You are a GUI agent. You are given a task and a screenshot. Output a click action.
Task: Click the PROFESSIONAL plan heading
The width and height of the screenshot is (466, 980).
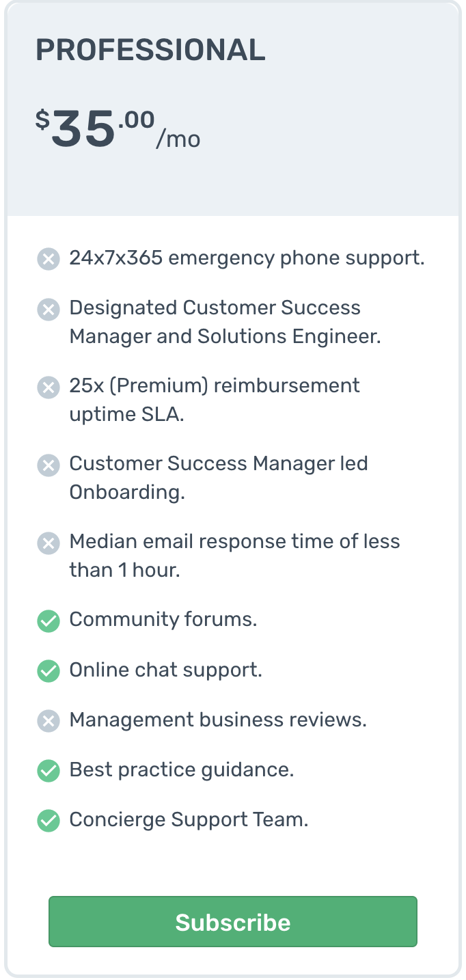(150, 51)
